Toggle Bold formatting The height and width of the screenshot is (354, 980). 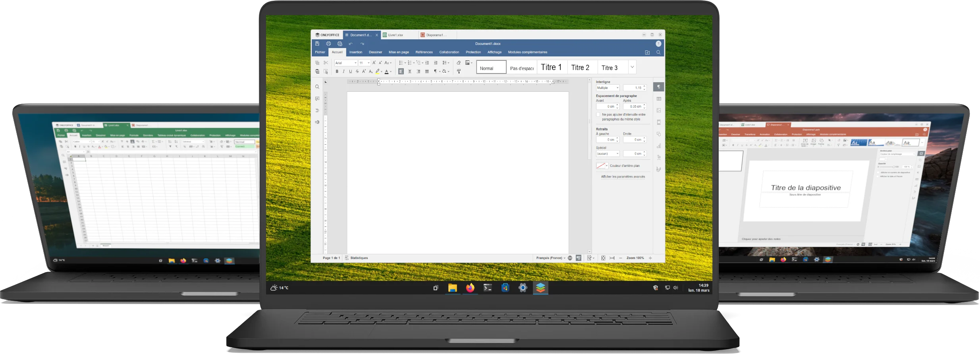coord(337,72)
